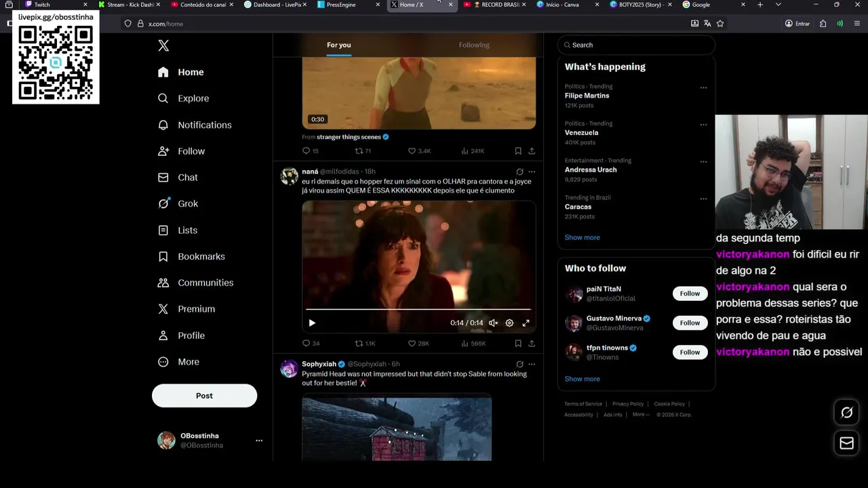
Task: Open options for Caracas trend
Action: [703, 199]
